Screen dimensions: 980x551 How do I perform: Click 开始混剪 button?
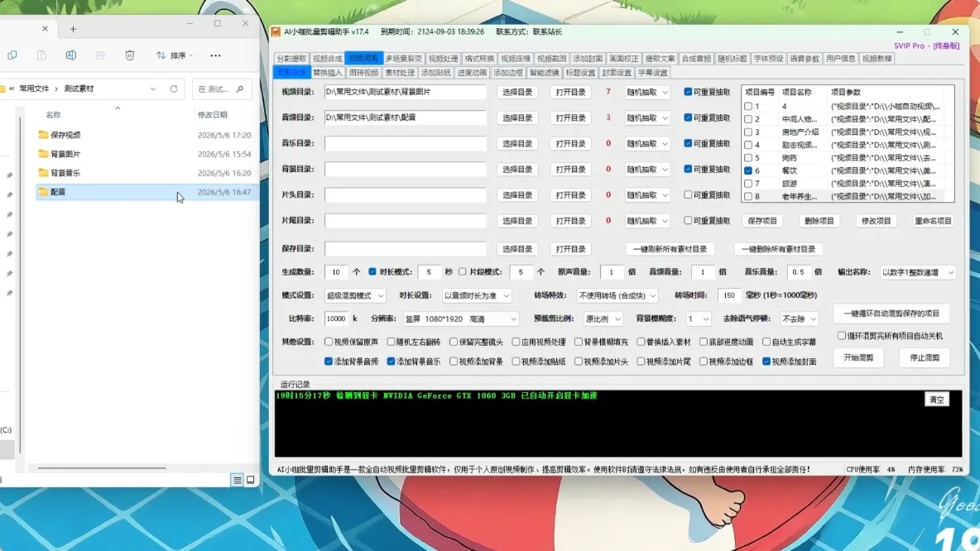click(859, 358)
